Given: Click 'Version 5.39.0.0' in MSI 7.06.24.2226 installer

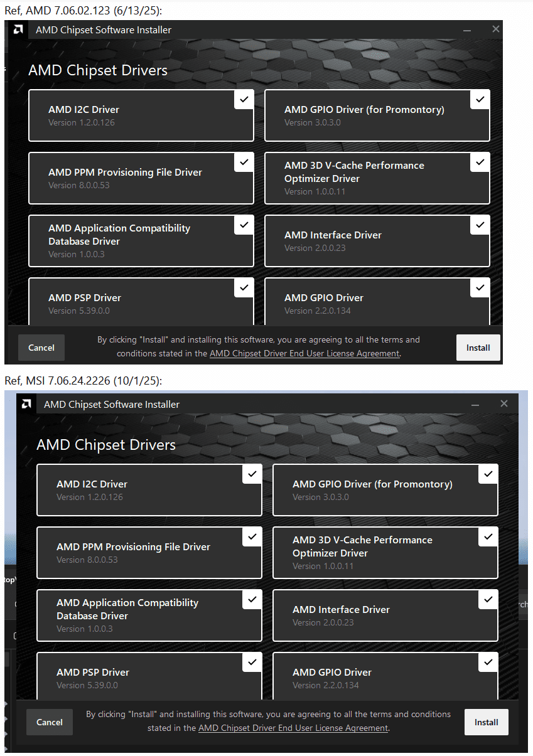Looking at the screenshot, I should (x=87, y=685).
